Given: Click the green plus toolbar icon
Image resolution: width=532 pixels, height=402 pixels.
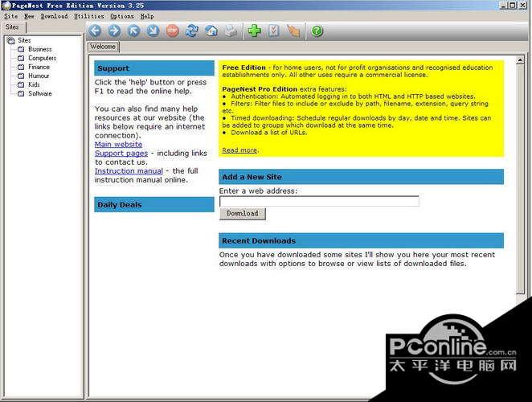Looking at the screenshot, I should pos(255,31).
